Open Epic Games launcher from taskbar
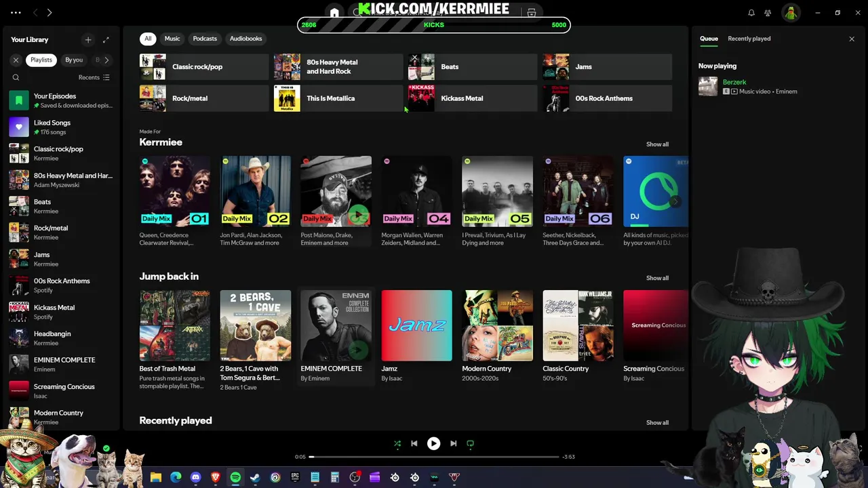The width and height of the screenshot is (868, 488). coord(295,477)
